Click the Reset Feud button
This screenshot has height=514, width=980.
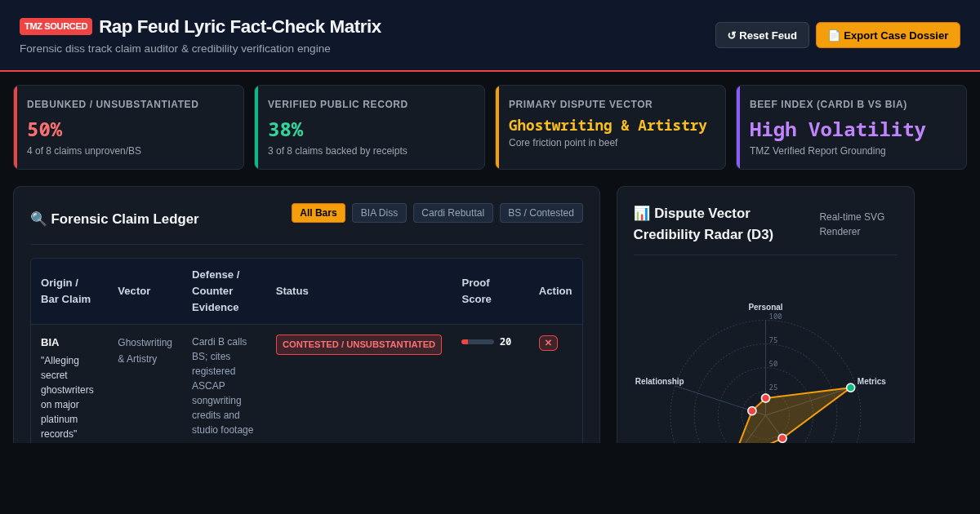[762, 35]
